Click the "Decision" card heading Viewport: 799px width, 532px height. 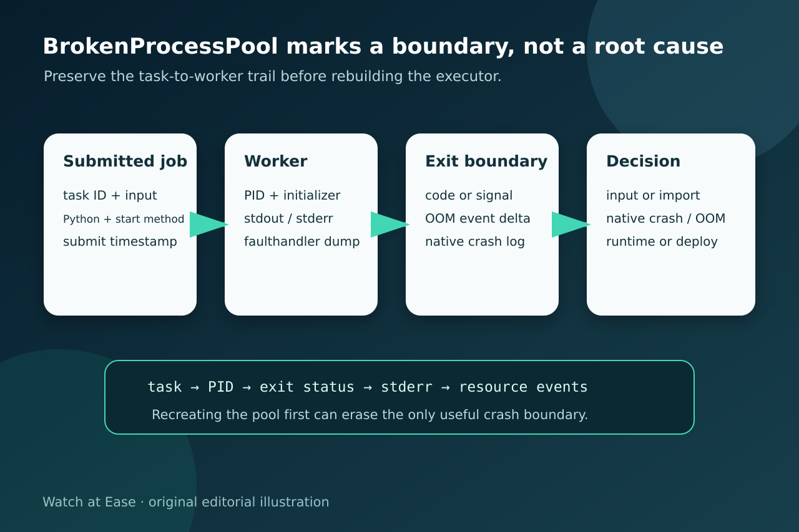(643, 162)
